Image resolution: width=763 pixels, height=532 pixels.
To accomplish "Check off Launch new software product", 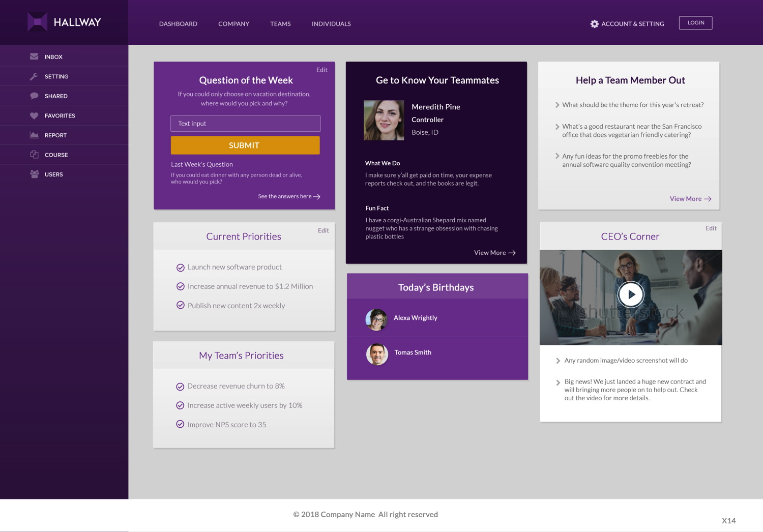I will point(181,267).
